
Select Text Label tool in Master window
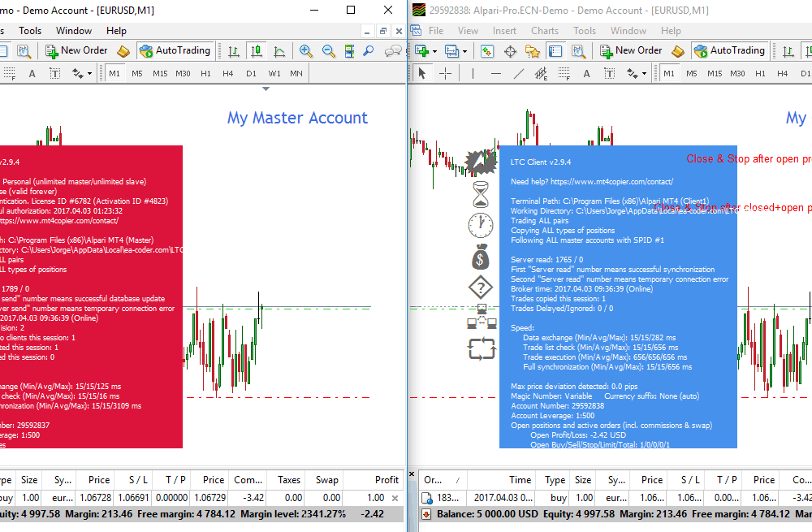[55, 74]
